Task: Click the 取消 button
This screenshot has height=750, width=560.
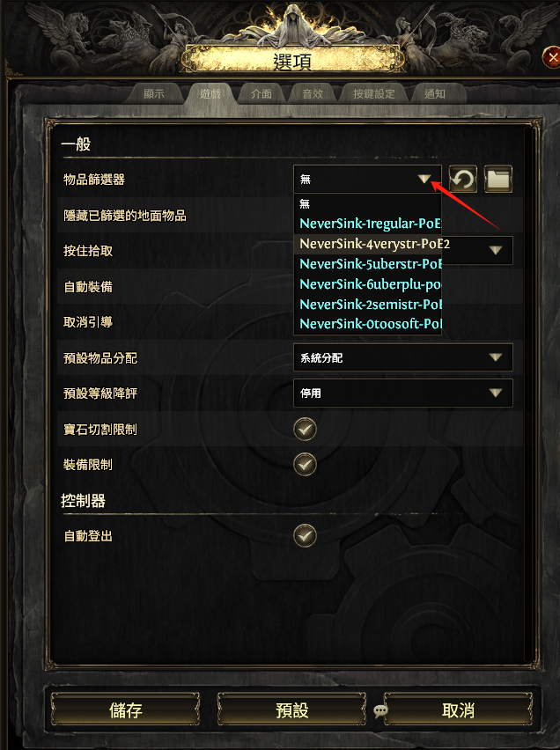Action: tap(458, 710)
